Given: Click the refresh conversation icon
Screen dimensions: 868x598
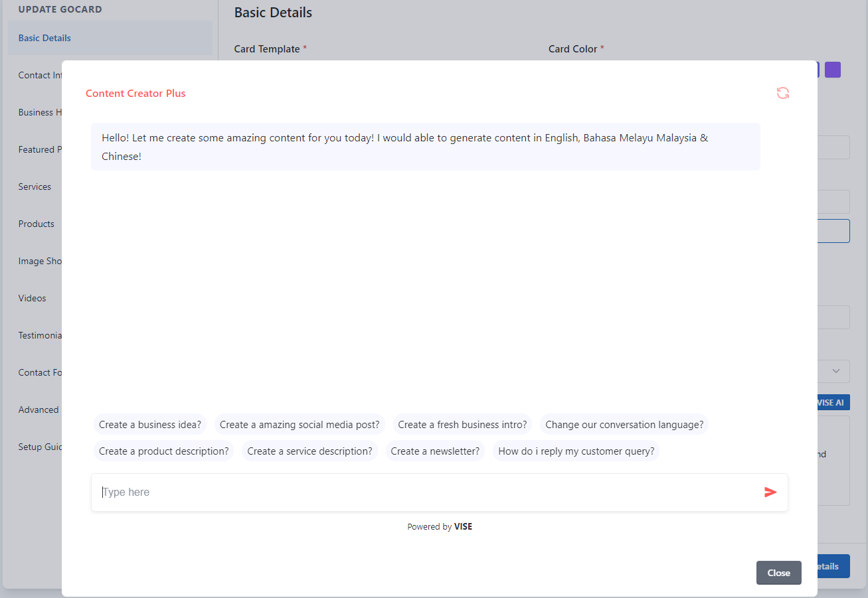Looking at the screenshot, I should tap(783, 94).
